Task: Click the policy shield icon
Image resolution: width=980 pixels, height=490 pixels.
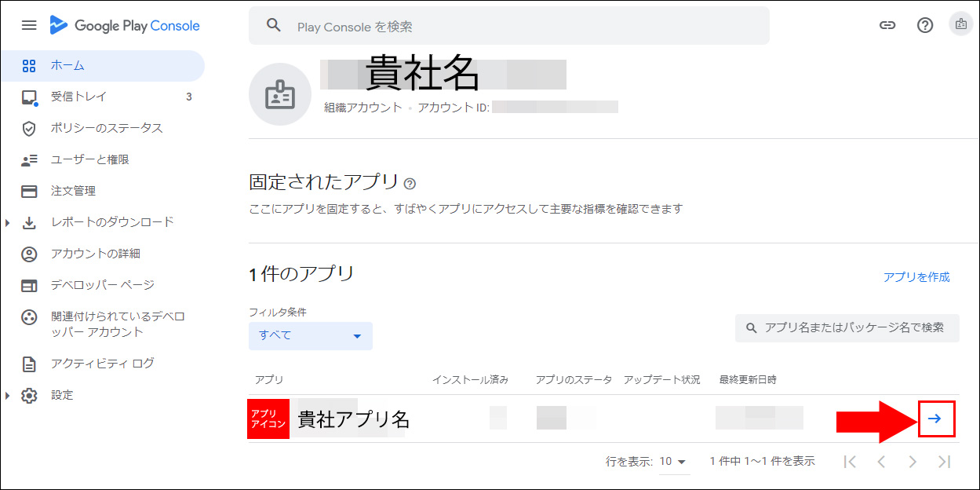Action: [29, 128]
